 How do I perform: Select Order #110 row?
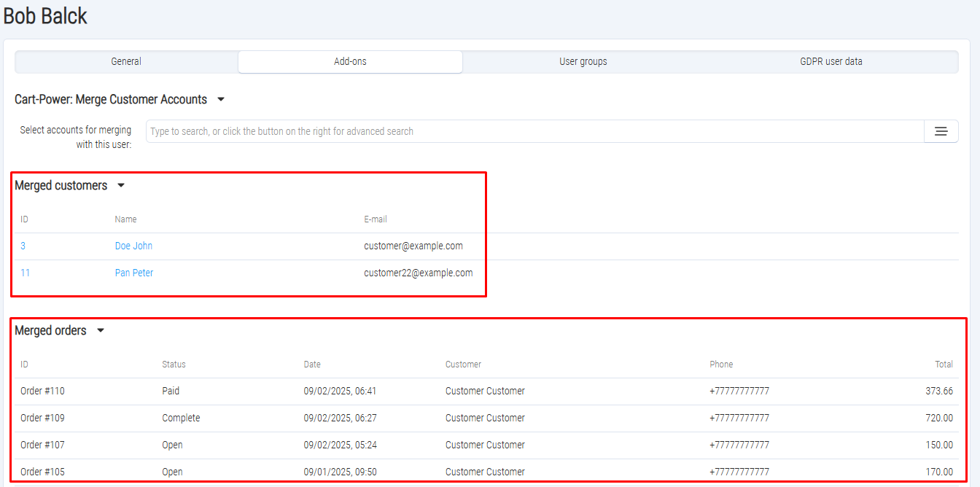point(42,391)
